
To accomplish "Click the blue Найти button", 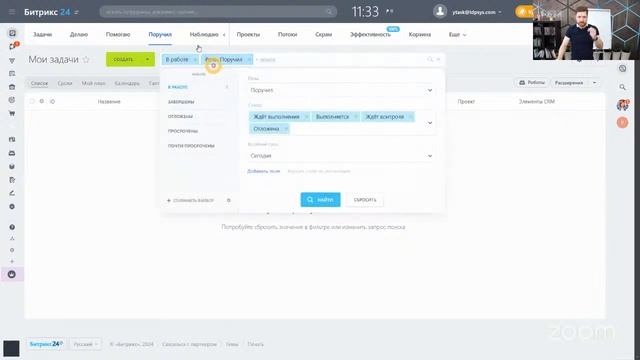I will pyautogui.click(x=320, y=200).
